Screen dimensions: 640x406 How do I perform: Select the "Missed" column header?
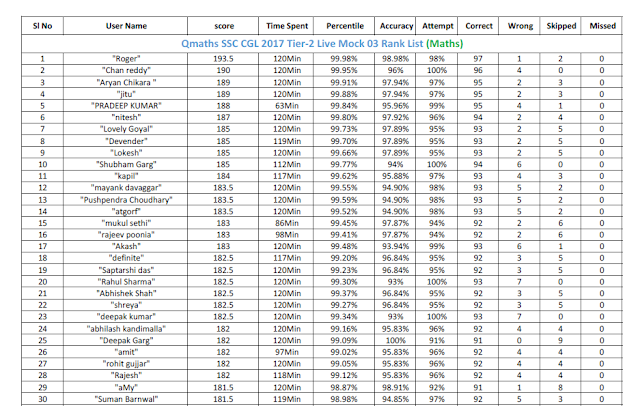point(602,26)
